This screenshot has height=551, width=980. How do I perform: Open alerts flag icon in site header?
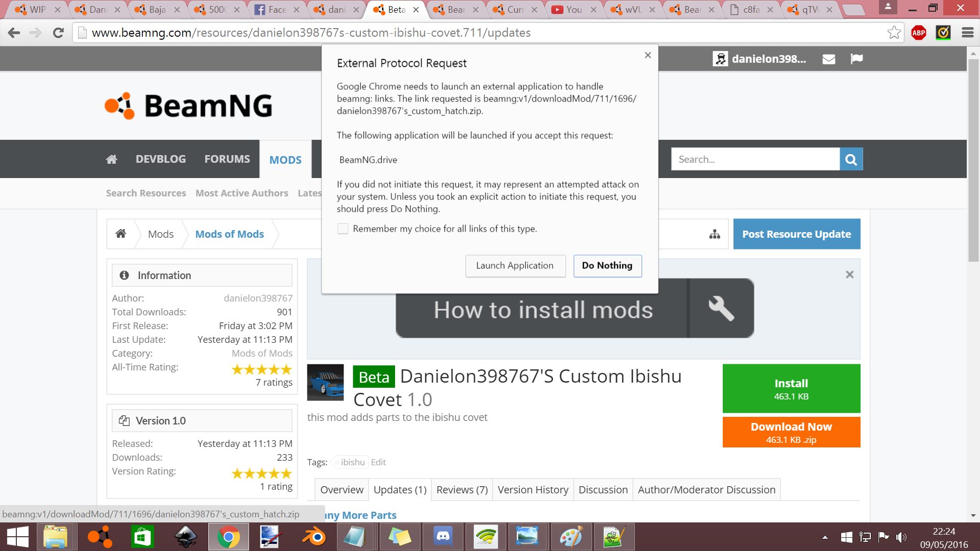tap(856, 59)
